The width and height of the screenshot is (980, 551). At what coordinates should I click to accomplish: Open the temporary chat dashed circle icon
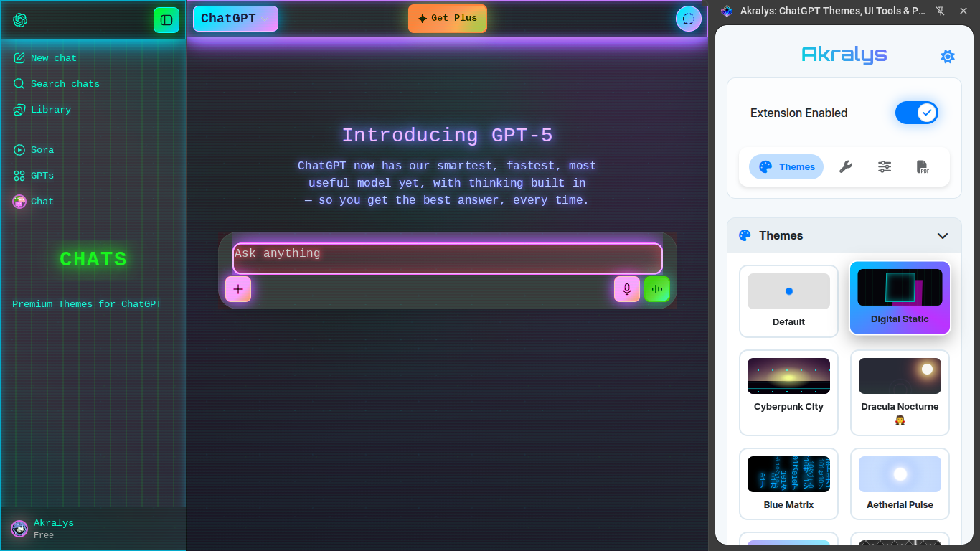(x=689, y=19)
